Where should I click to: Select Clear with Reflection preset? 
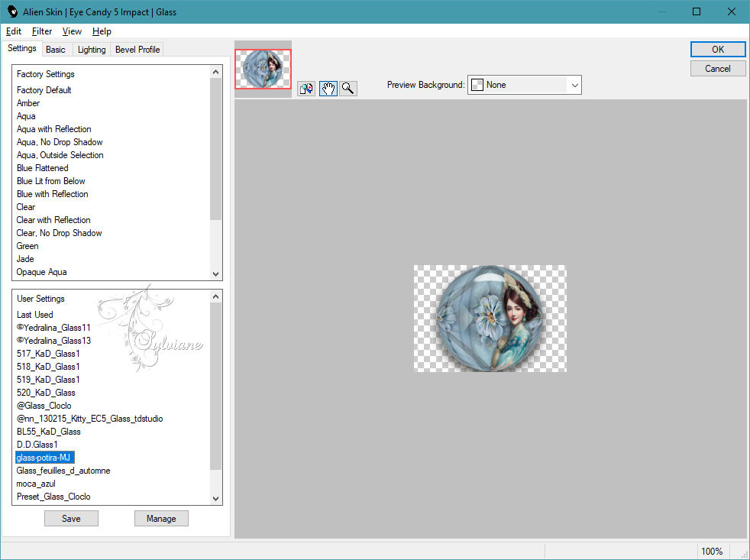[x=53, y=220]
